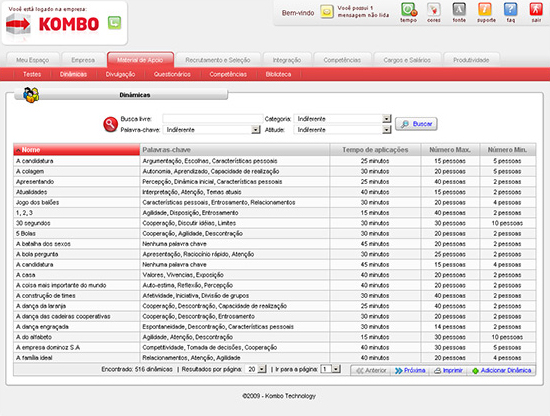Click the Busca livre text field
Viewport: 550px width, 416px height.
tap(213, 119)
